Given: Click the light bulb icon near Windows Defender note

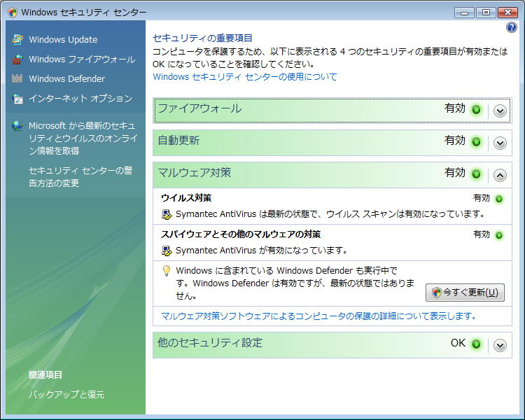Looking at the screenshot, I should (167, 271).
